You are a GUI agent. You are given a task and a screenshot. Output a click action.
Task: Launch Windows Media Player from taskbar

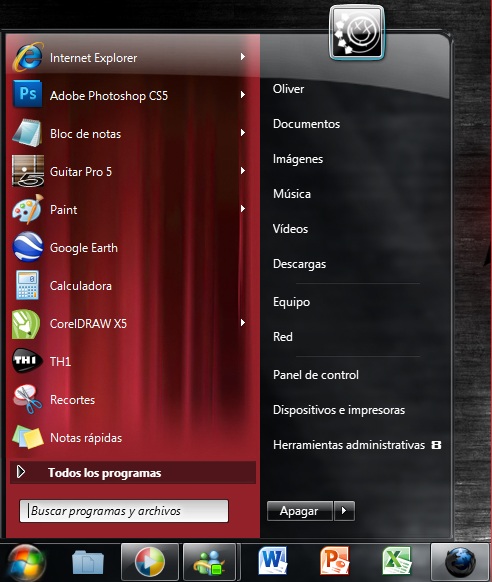click(x=150, y=562)
